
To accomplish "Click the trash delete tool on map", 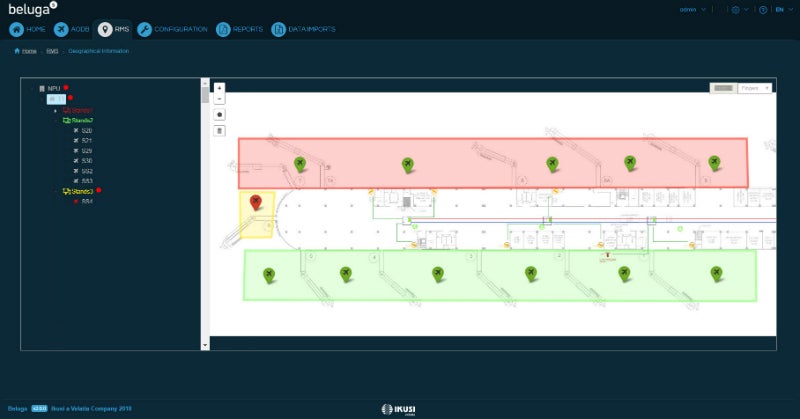I will coord(219,131).
